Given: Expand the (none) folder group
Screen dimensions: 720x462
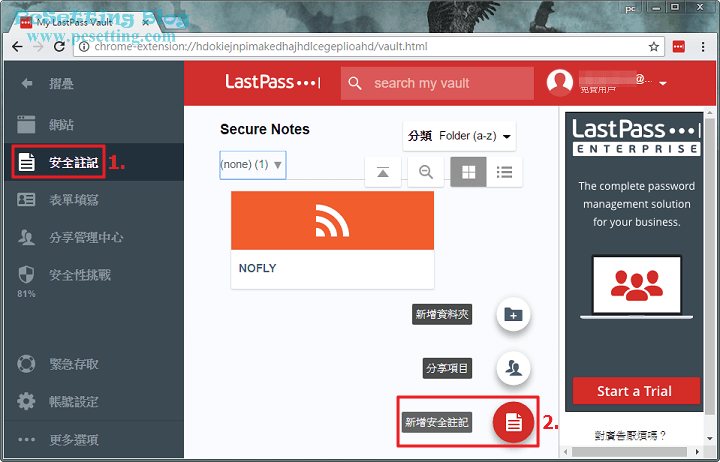Looking at the screenshot, I should (x=252, y=165).
